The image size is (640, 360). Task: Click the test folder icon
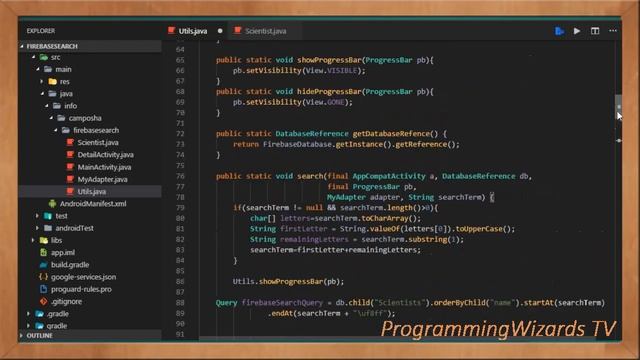pyautogui.click(x=48, y=216)
